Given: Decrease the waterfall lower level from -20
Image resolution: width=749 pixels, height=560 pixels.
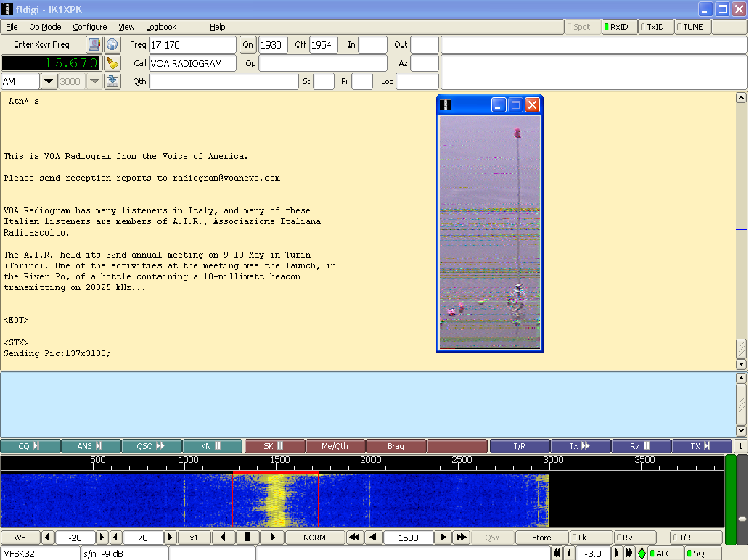Looking at the screenshot, I should (47, 538).
